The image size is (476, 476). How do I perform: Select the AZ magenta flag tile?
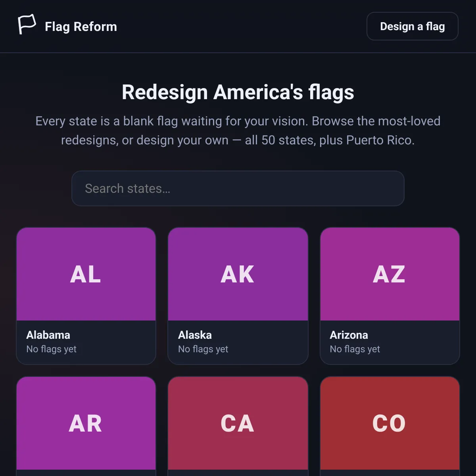click(x=390, y=274)
